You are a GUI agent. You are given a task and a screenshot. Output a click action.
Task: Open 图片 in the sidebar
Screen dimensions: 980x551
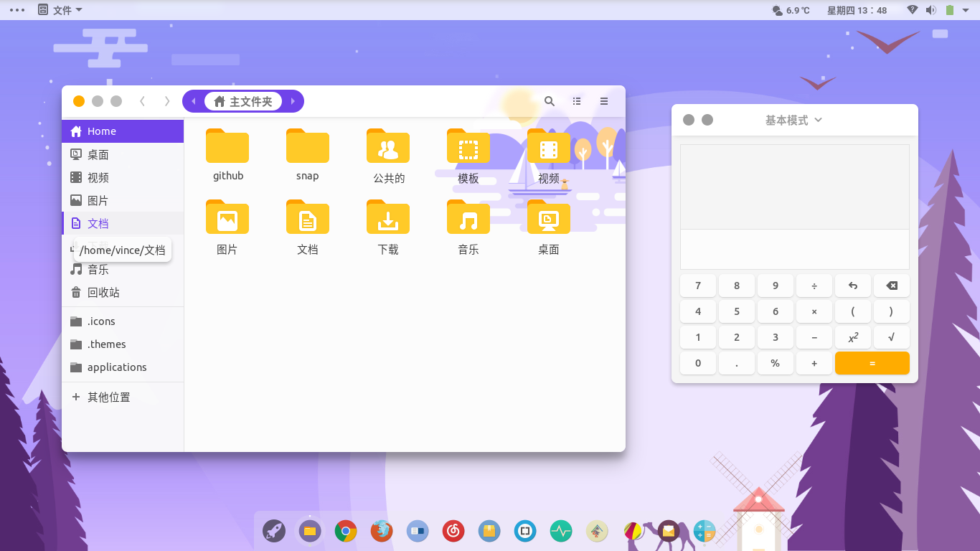[x=123, y=200]
